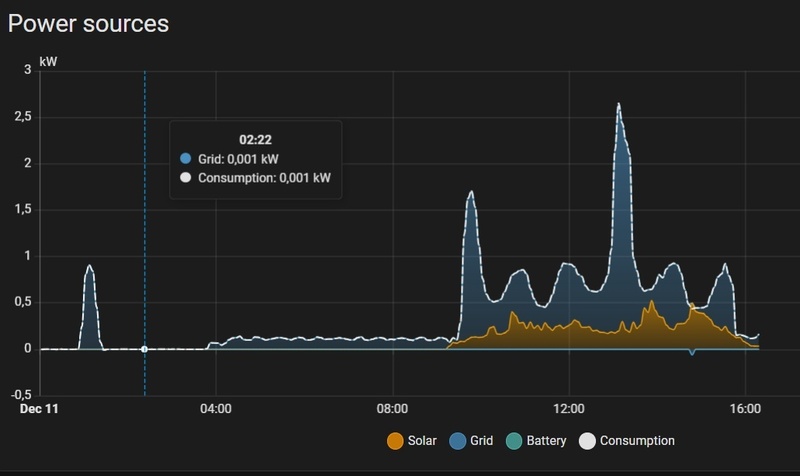Click the 12:00 time axis label
800x476 pixels.
tap(569, 409)
